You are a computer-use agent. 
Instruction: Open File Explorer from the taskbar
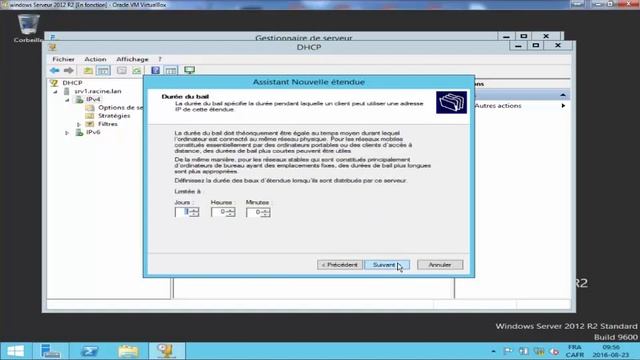(128, 351)
